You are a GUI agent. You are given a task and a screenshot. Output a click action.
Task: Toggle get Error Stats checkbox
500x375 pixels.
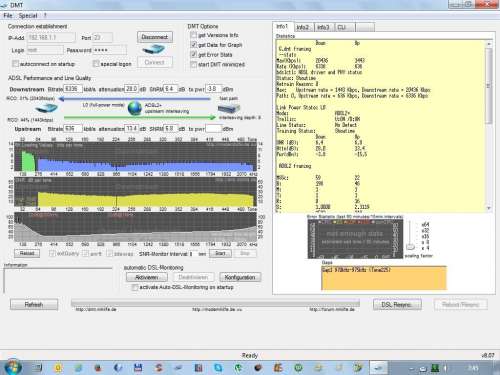(193, 54)
